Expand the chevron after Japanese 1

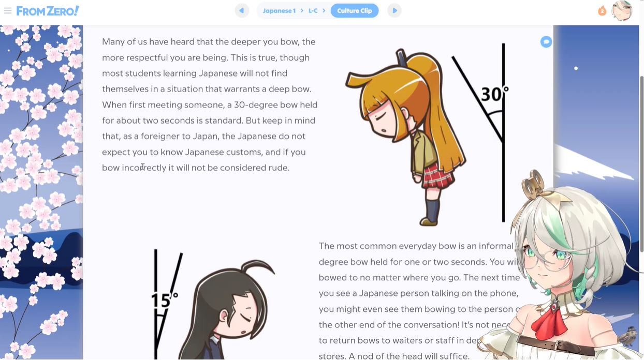[x=302, y=10]
